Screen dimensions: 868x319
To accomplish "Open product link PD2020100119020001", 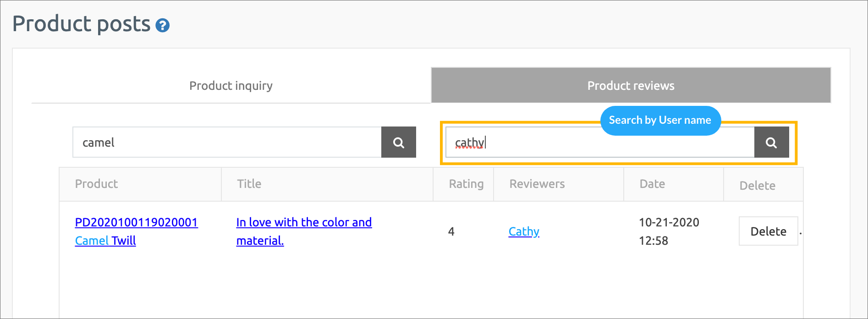I will 136,222.
